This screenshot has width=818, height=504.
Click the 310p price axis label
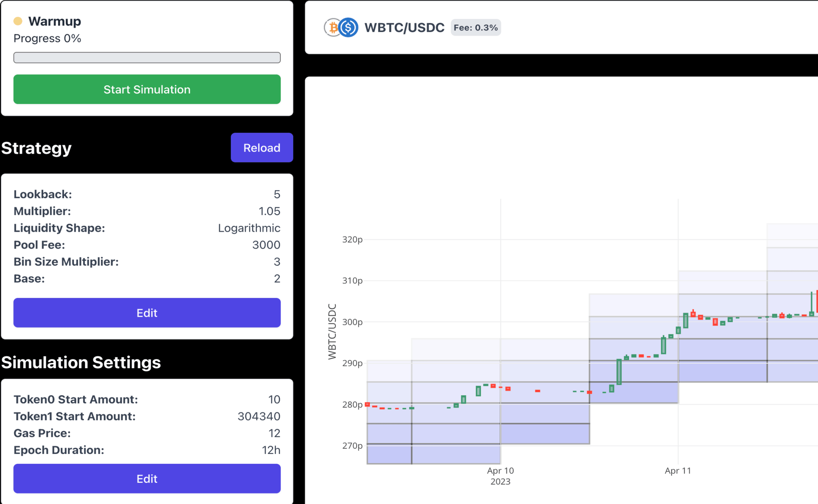pos(352,281)
